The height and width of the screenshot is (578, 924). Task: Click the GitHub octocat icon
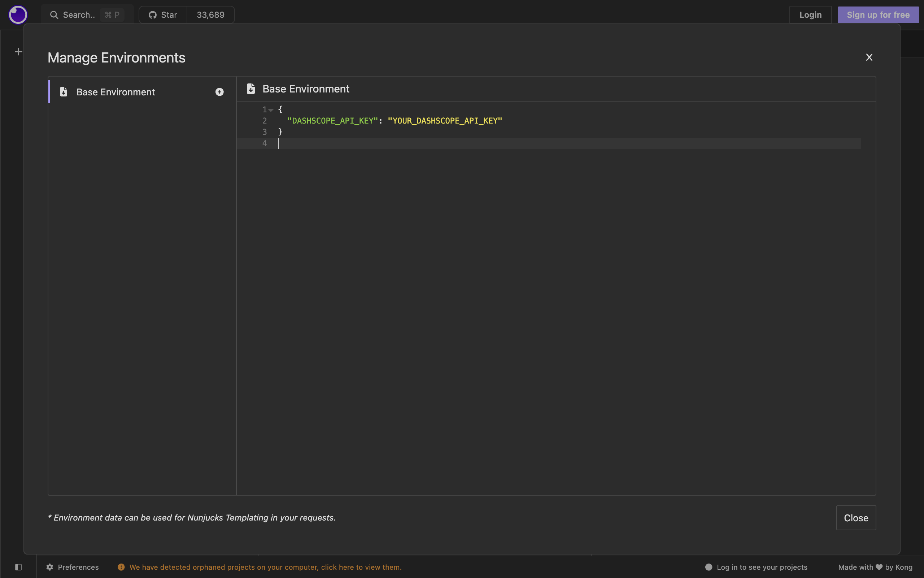[x=153, y=15]
